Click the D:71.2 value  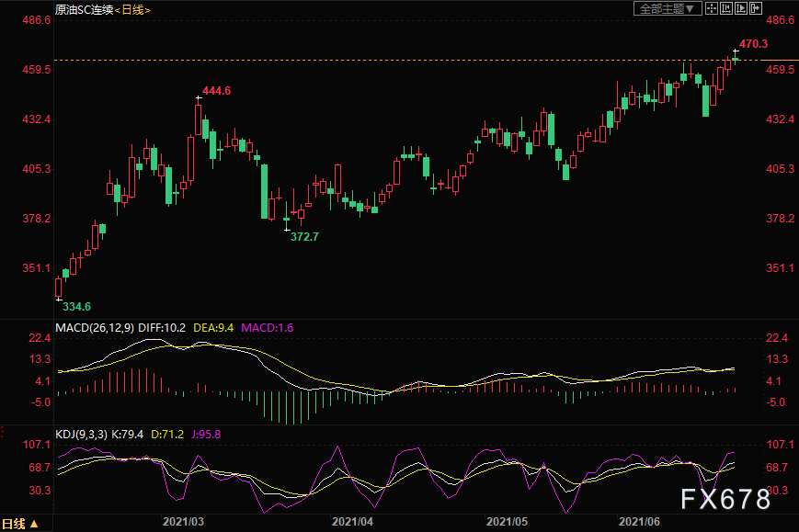click(167, 435)
